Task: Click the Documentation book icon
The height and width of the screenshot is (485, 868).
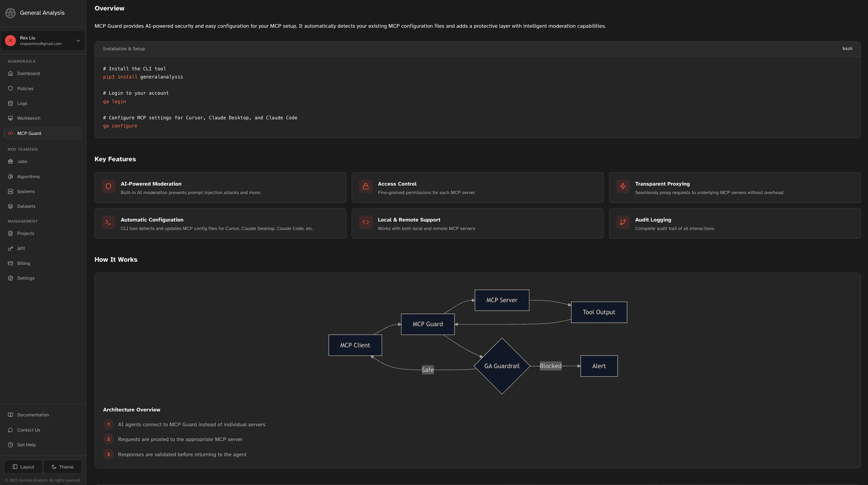Action: (x=10, y=415)
